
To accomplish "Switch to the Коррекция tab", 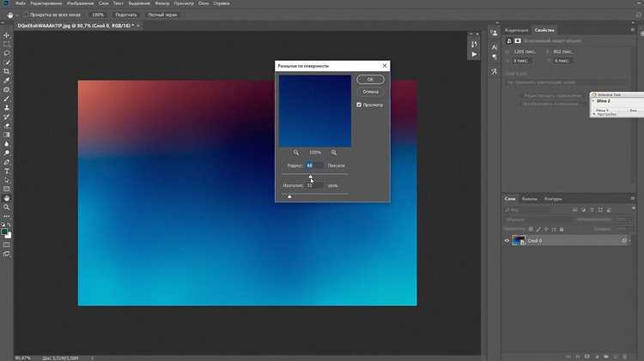I will (x=516, y=30).
